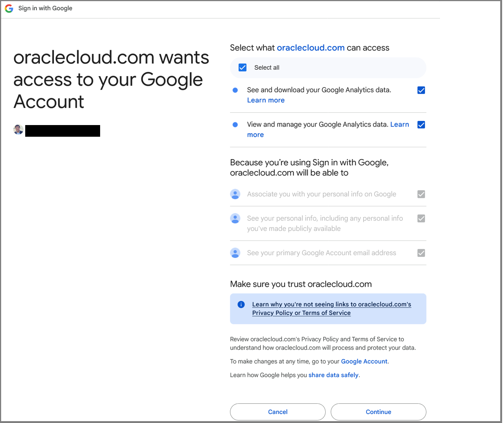Click the info icon in the blue notice box
This screenshot has width=504, height=423.
click(x=241, y=304)
